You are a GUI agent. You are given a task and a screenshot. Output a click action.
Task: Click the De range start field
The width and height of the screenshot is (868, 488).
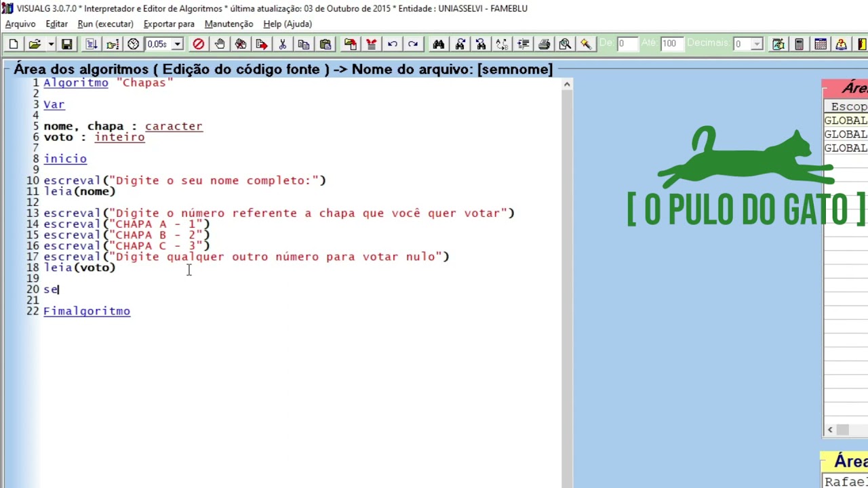click(627, 44)
